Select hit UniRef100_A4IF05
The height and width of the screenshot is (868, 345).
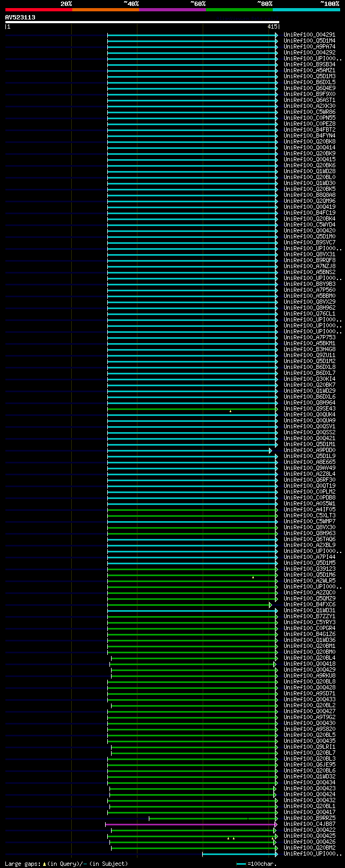click(309, 509)
